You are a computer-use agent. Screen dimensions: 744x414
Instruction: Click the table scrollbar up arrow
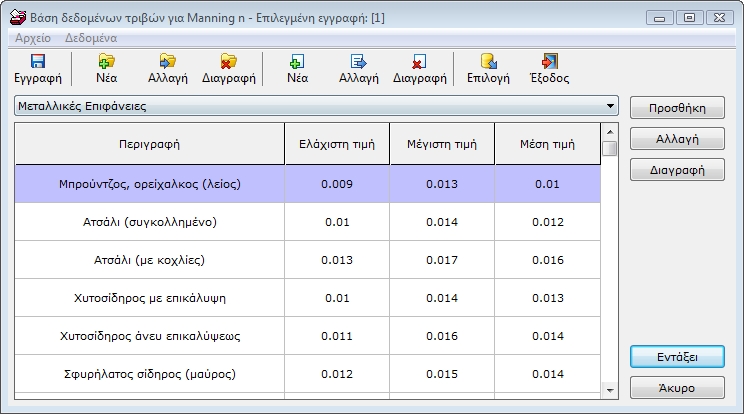609,132
